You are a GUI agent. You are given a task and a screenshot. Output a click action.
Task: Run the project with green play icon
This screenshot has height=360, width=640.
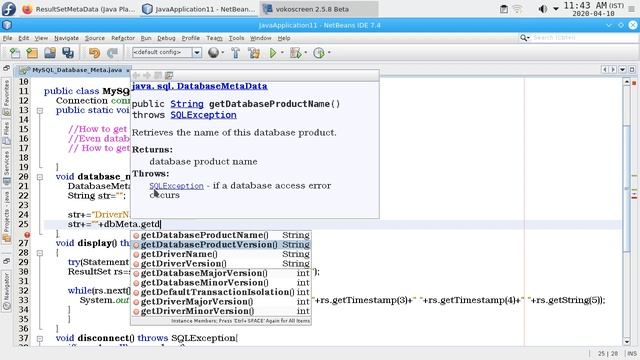(x=273, y=53)
